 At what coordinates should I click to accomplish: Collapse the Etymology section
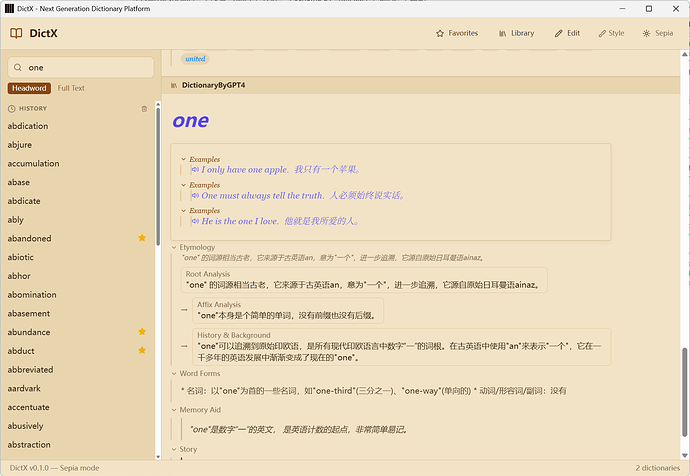coord(174,247)
